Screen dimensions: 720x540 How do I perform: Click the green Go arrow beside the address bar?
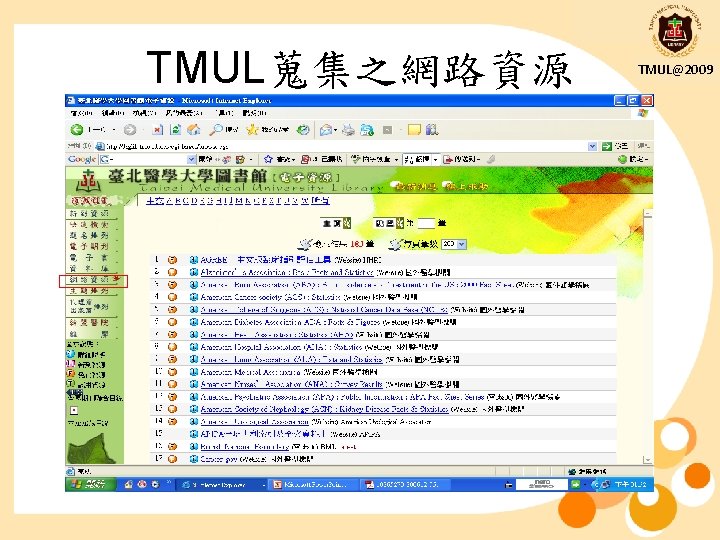tap(607, 146)
